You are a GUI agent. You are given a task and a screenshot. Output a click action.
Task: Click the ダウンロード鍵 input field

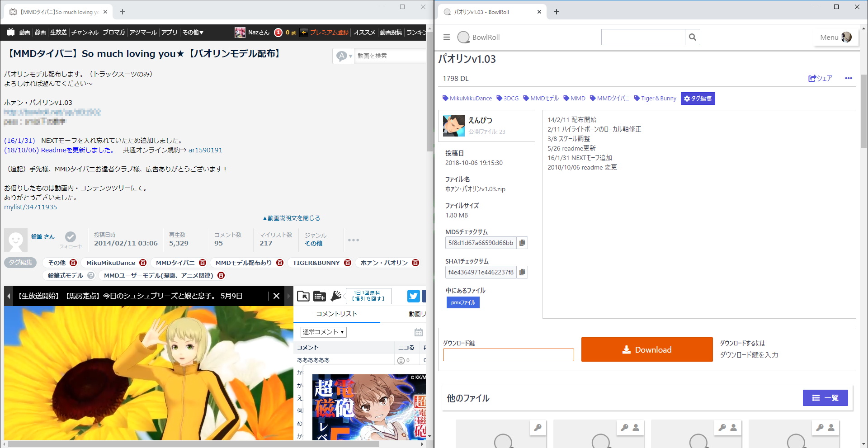coord(508,355)
